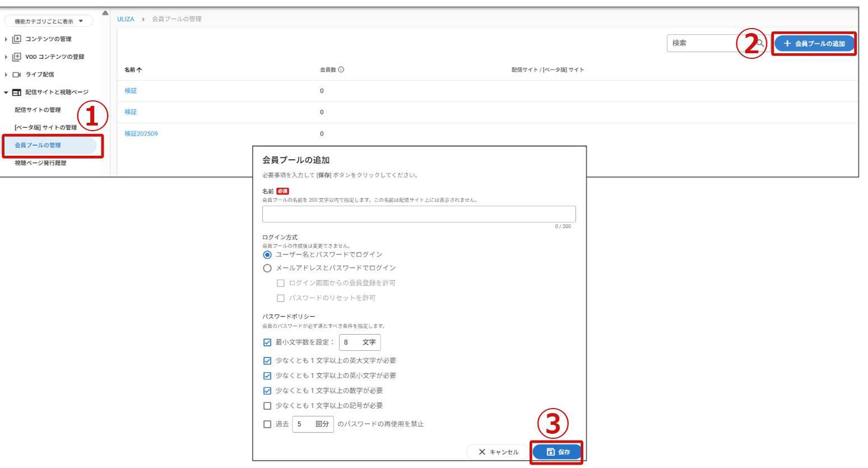Click the distribution site page icon
This screenshot has height=468, width=868.
17,92
